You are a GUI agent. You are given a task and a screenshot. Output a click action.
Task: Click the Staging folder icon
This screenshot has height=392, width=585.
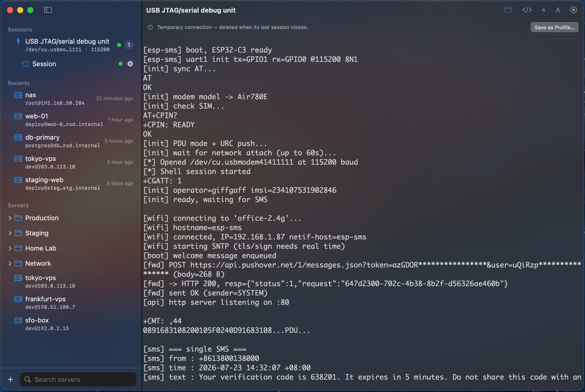click(x=18, y=233)
